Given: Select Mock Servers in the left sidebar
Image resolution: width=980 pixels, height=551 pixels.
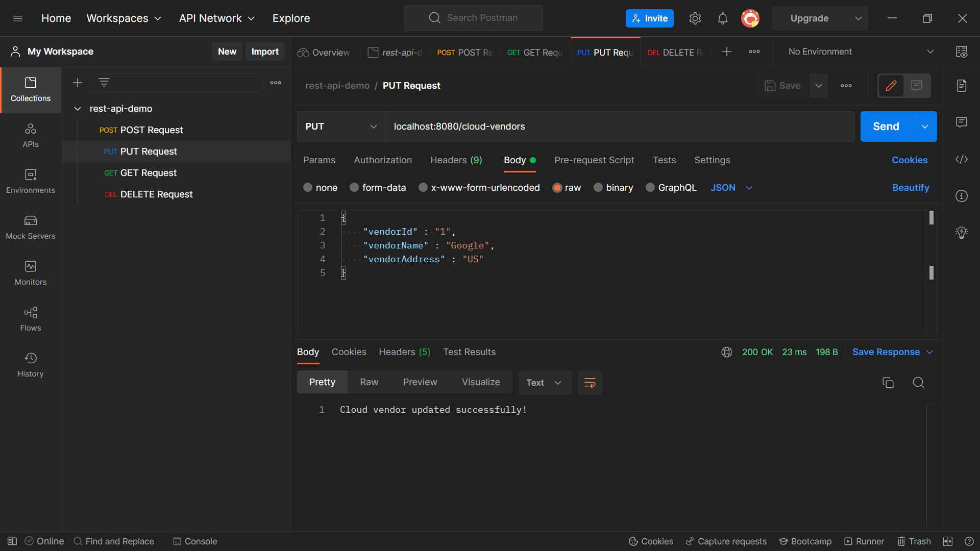Looking at the screenshot, I should 30,227.
